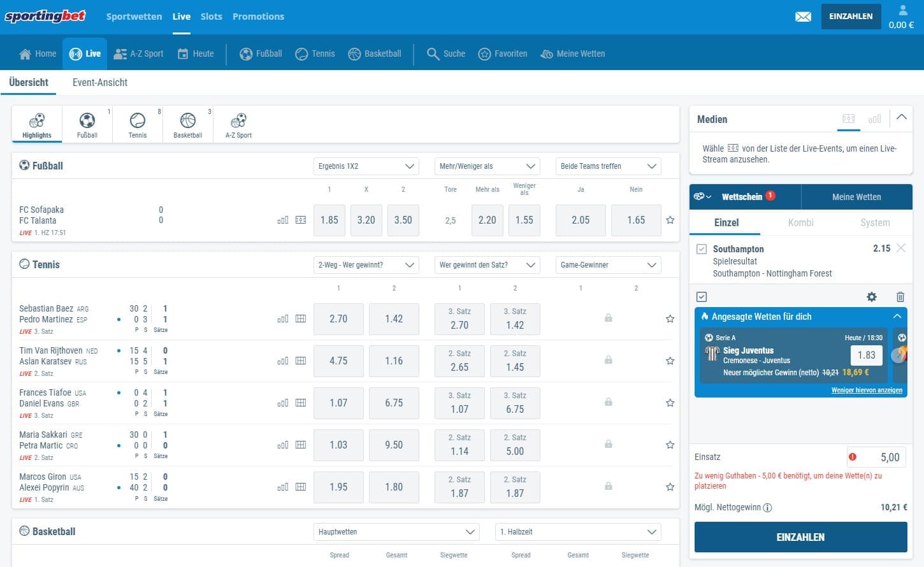Open Wer gewinnt den Satz? dropdown
924x567 pixels.
pyautogui.click(x=487, y=265)
